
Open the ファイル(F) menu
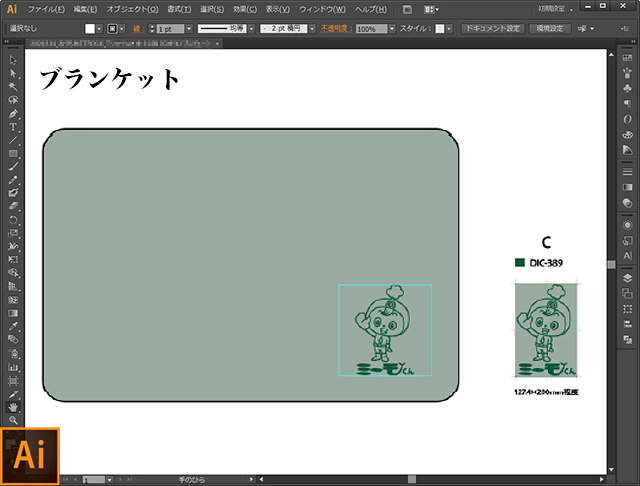46,9
